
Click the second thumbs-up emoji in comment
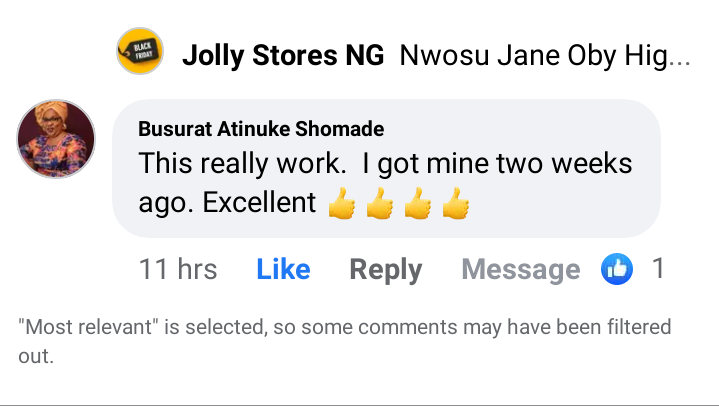click(380, 205)
